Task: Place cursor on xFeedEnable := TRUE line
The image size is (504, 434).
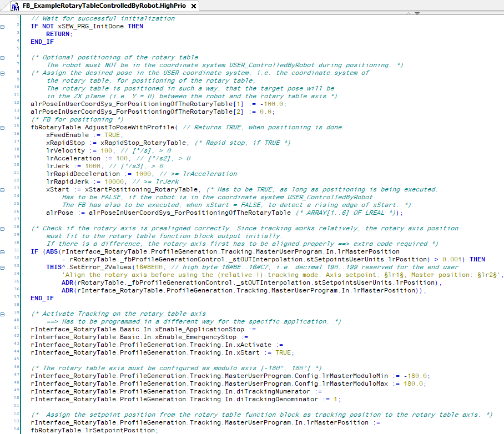Action: point(83,135)
